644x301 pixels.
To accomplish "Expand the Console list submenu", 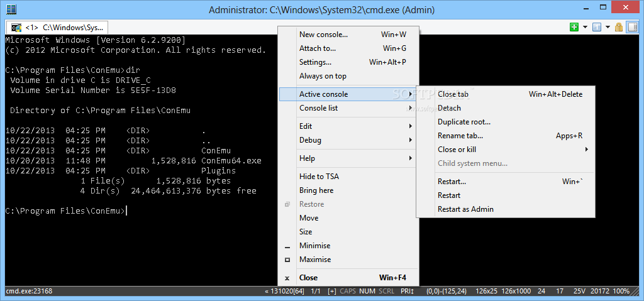I will (x=348, y=108).
